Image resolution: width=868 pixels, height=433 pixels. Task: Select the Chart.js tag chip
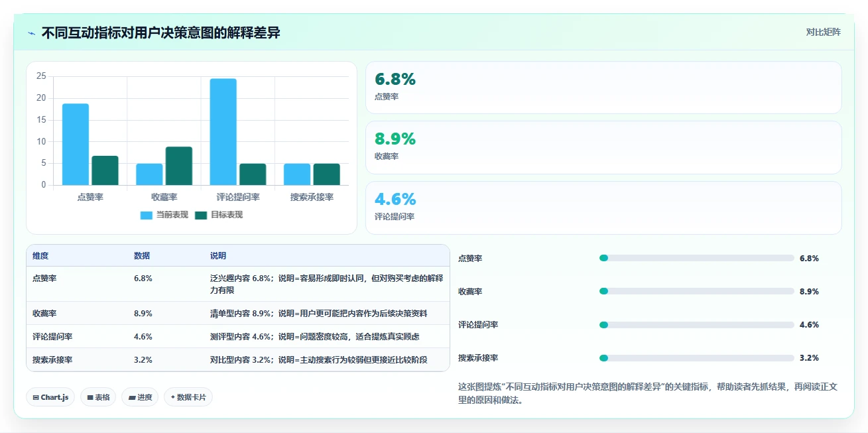click(50, 397)
